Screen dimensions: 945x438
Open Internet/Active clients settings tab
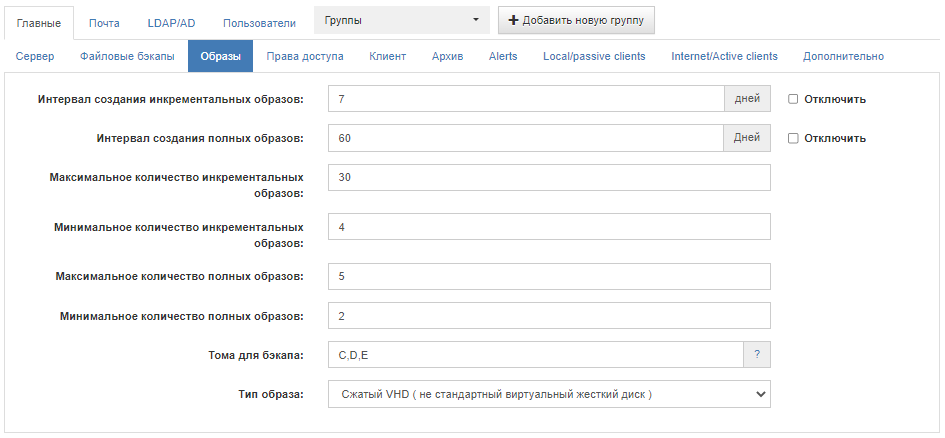tap(724, 56)
